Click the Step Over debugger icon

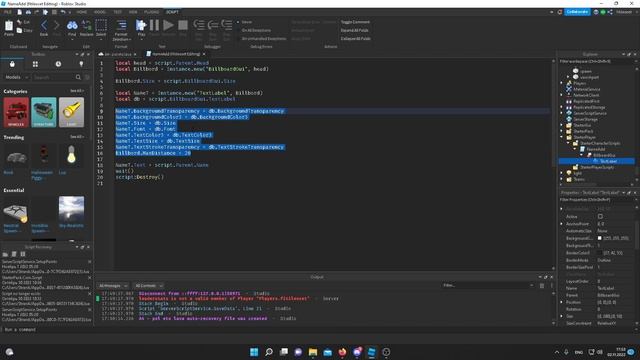click(213, 25)
